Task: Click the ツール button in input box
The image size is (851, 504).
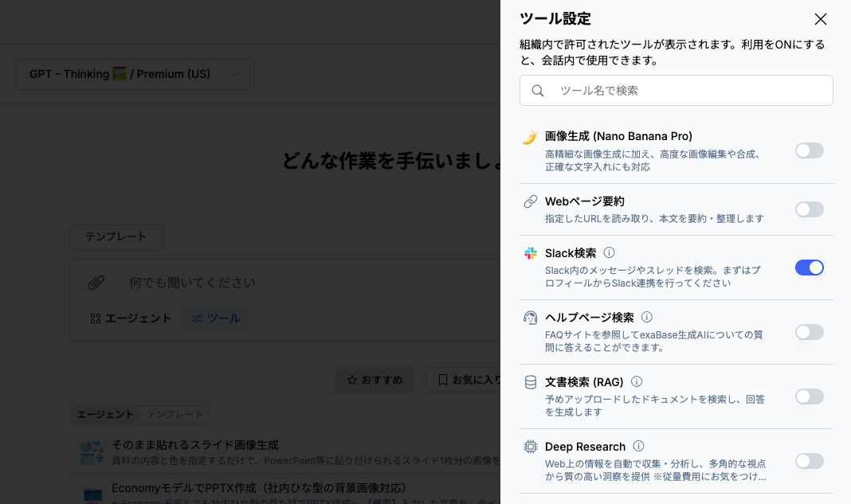Action: pyautogui.click(x=216, y=318)
